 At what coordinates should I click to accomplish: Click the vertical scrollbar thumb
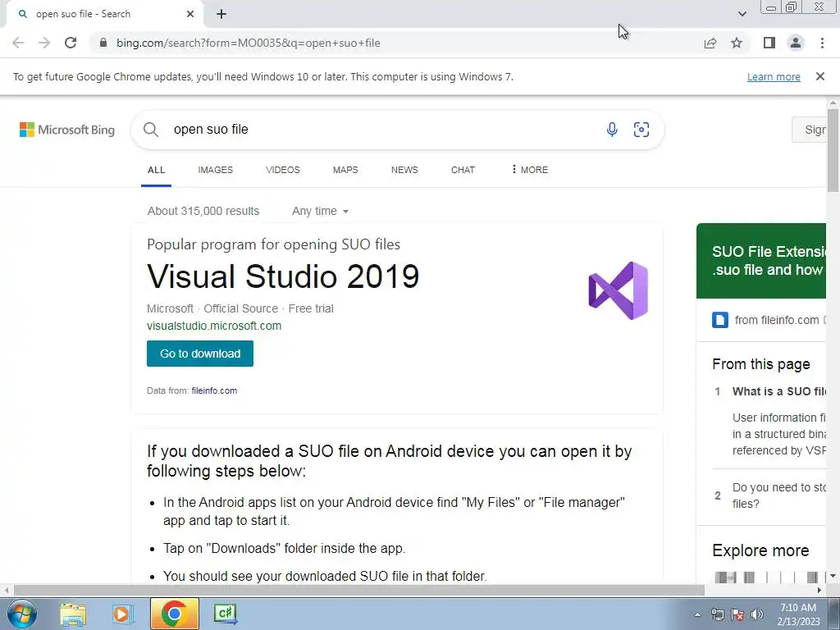pyautogui.click(x=833, y=150)
